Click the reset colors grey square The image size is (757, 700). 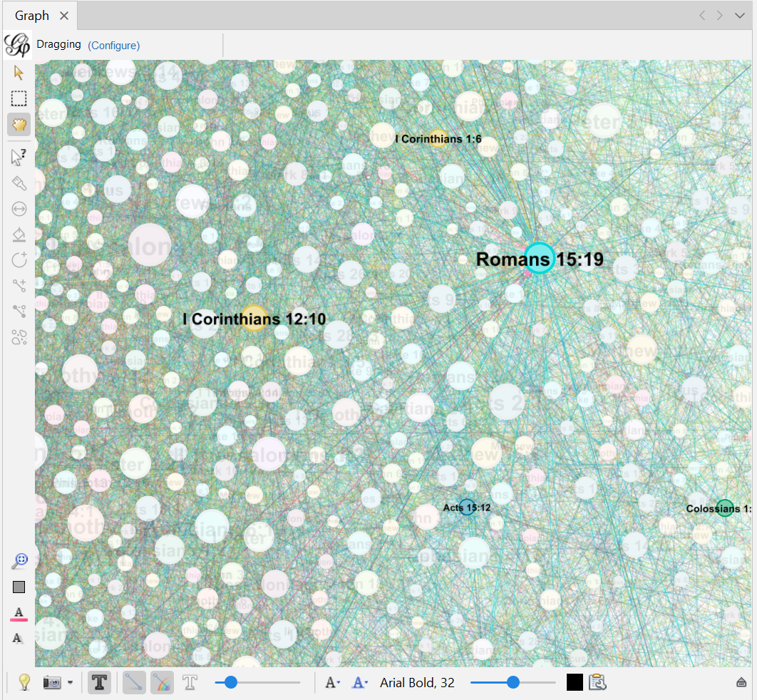point(19,587)
